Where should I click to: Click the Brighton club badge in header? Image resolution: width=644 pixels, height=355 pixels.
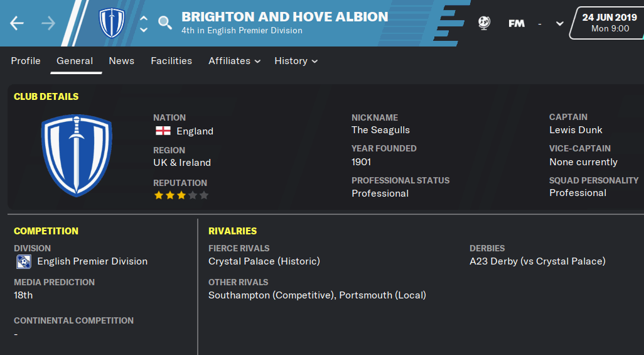pyautogui.click(x=112, y=23)
